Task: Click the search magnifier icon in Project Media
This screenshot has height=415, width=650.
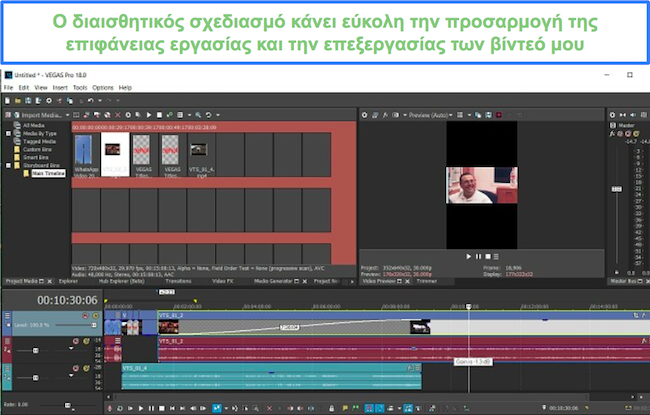Action: (x=199, y=115)
